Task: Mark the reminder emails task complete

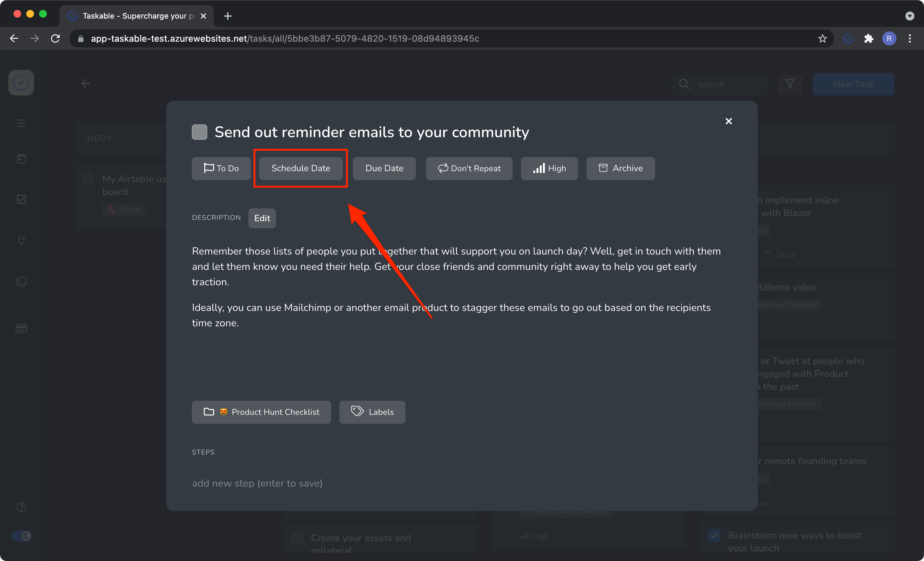Action: pyautogui.click(x=200, y=132)
